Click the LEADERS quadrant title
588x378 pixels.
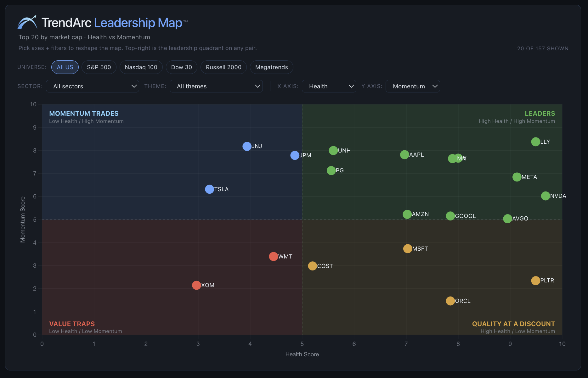(x=540, y=114)
